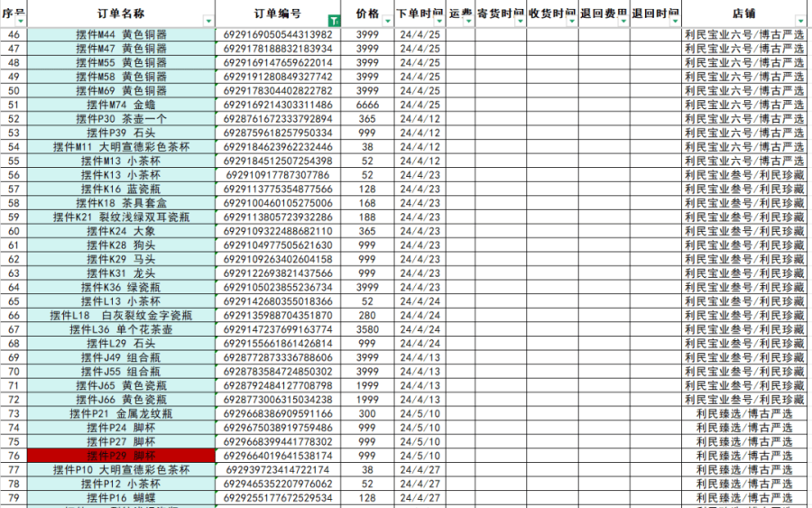Click the 订单名称 header cell
Viewport: 812px width, 508px height.
pos(121,14)
